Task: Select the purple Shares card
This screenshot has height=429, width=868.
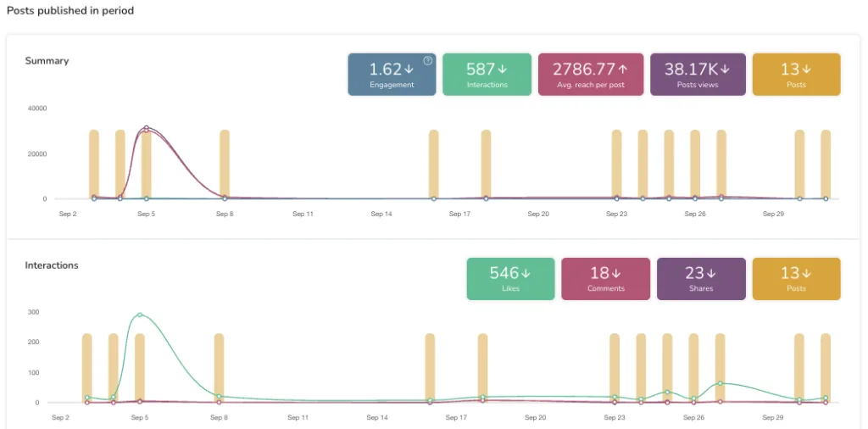Action: point(700,279)
